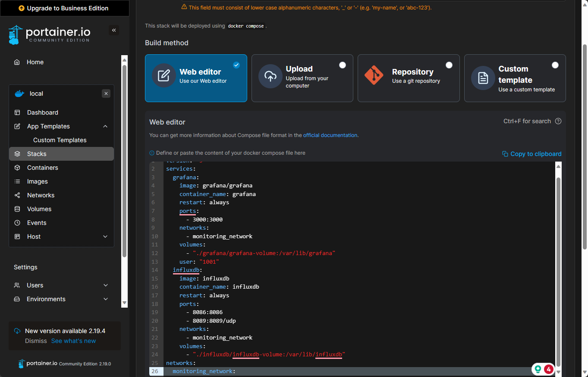Image resolution: width=588 pixels, height=377 pixels.
Task: Open Custom Templates submenu item
Action: point(60,140)
